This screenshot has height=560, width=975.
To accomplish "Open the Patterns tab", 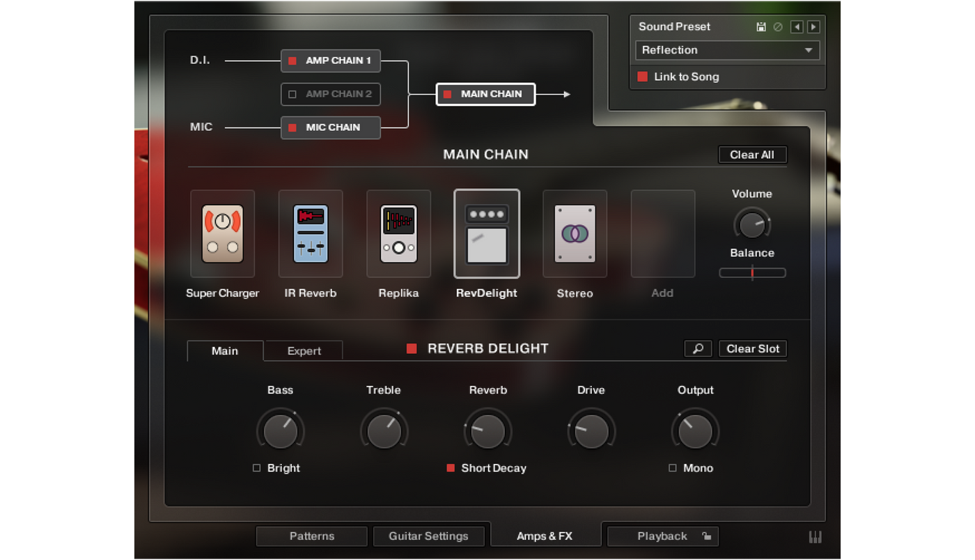I will 312,536.
